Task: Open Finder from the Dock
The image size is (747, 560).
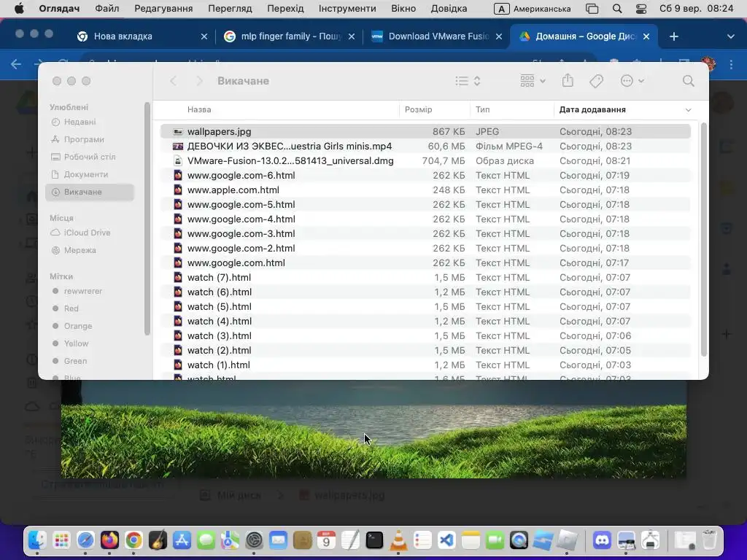Action: click(x=36, y=540)
